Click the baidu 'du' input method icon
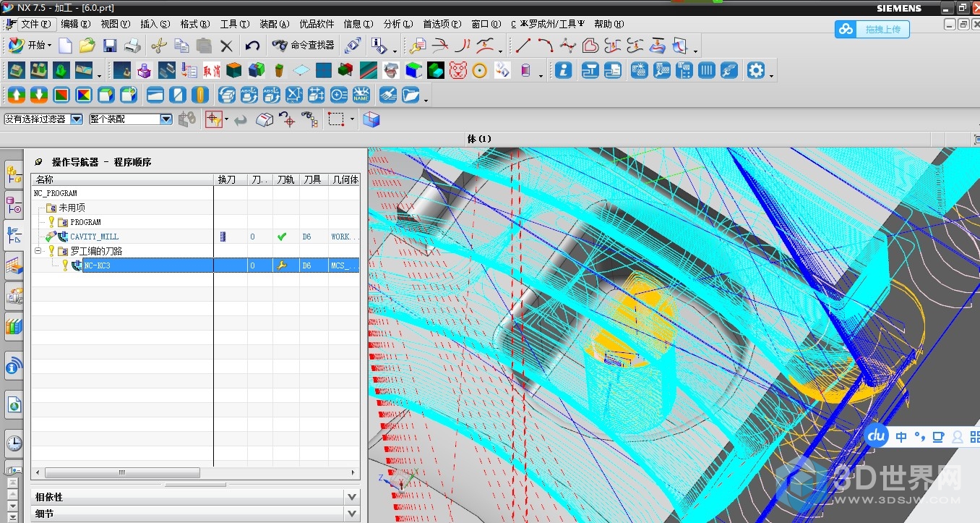This screenshot has width=980, height=523. coord(877,435)
